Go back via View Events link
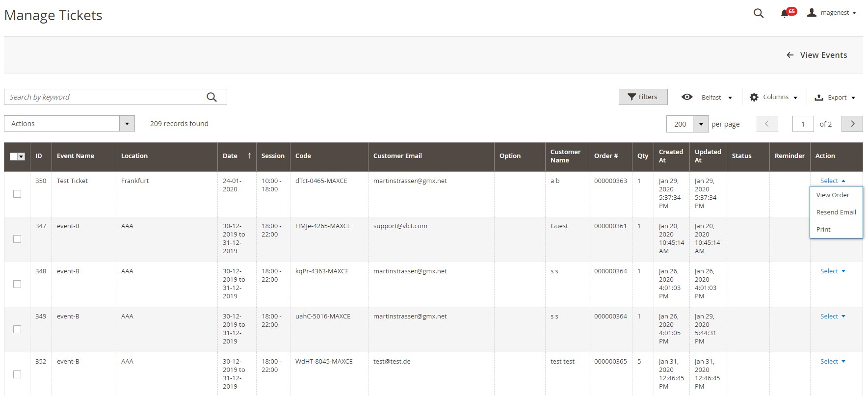 (817, 55)
